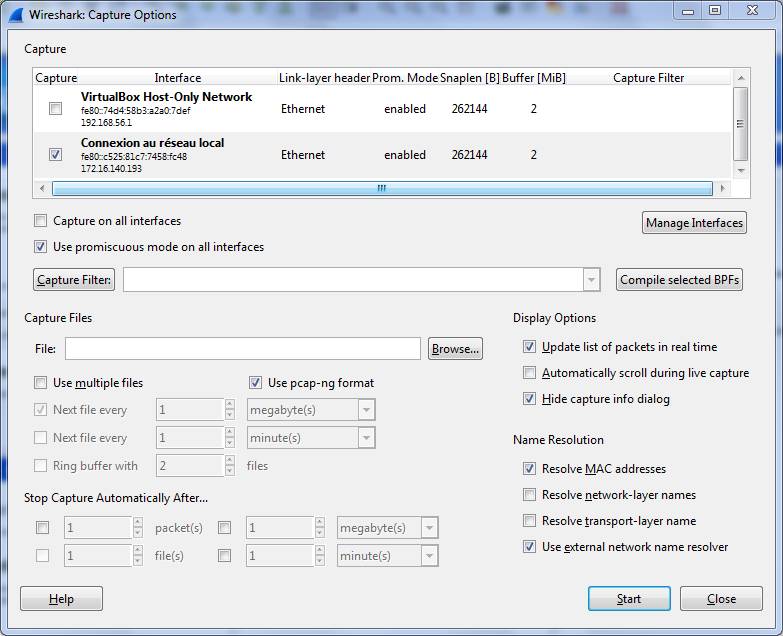Check stop after packet(s) checkbox
This screenshot has height=636, width=783.
tap(42, 528)
